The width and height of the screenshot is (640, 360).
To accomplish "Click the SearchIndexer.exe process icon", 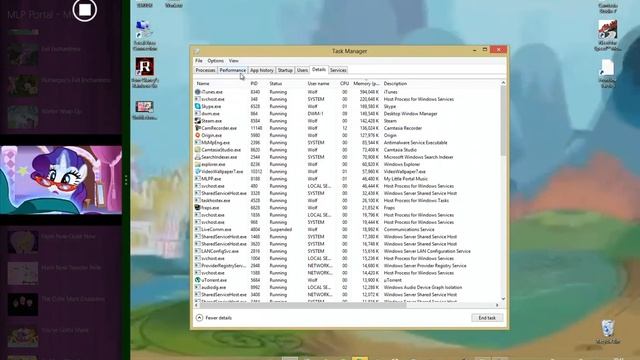I will [x=198, y=157].
